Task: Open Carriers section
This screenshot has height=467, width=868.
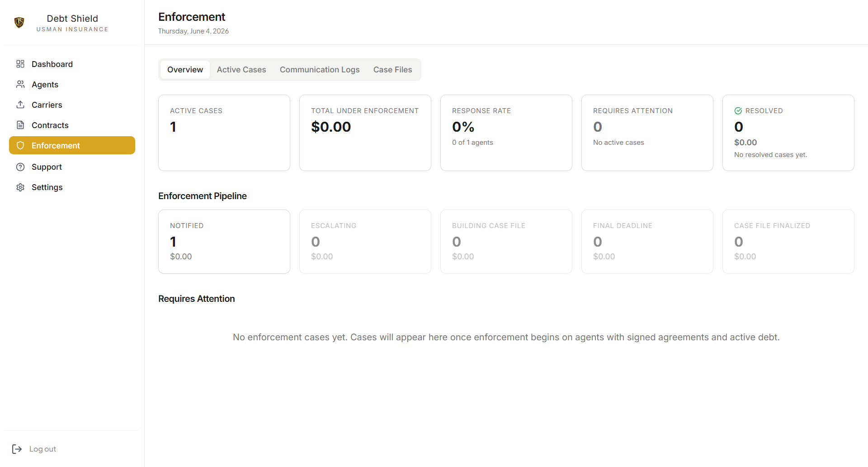Action: (x=72, y=105)
